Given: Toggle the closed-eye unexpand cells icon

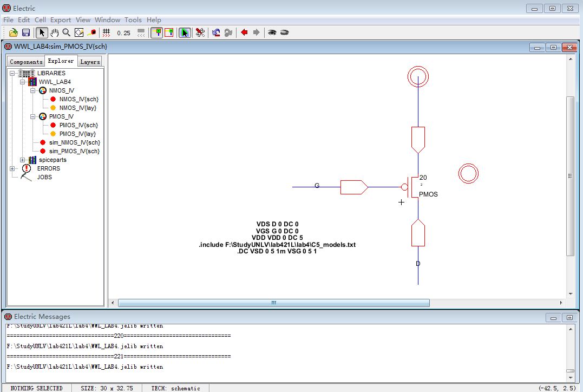Looking at the screenshot, I should pos(284,32).
